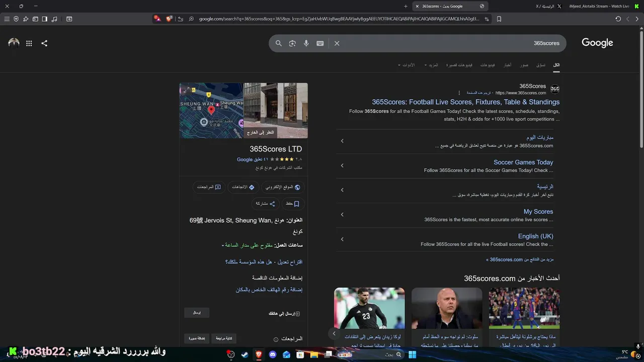Expand the My Scores sitelink chevron

(342, 215)
